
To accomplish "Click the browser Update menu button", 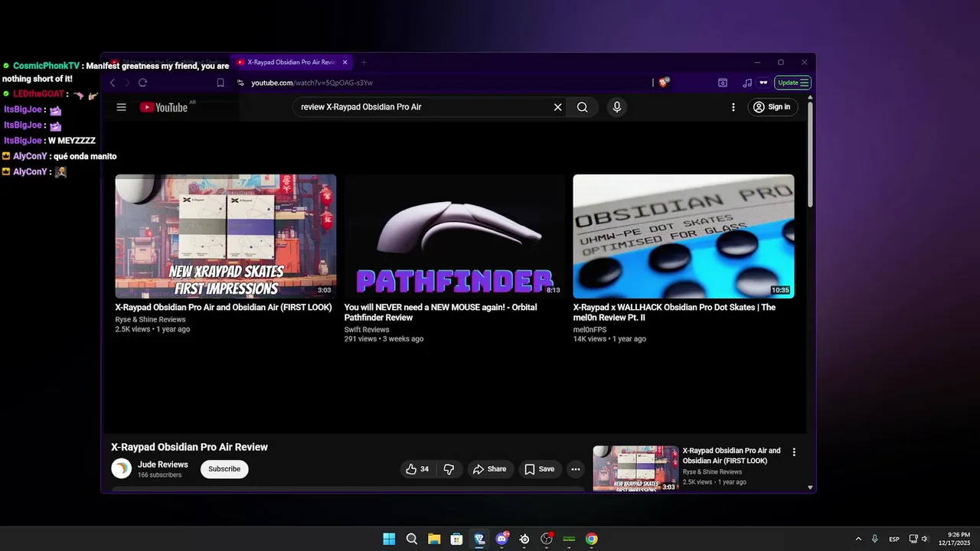I will point(792,83).
